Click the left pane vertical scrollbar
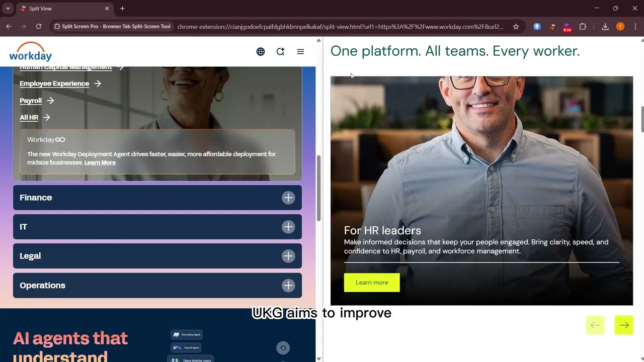The image size is (644, 362). pyautogui.click(x=318, y=189)
